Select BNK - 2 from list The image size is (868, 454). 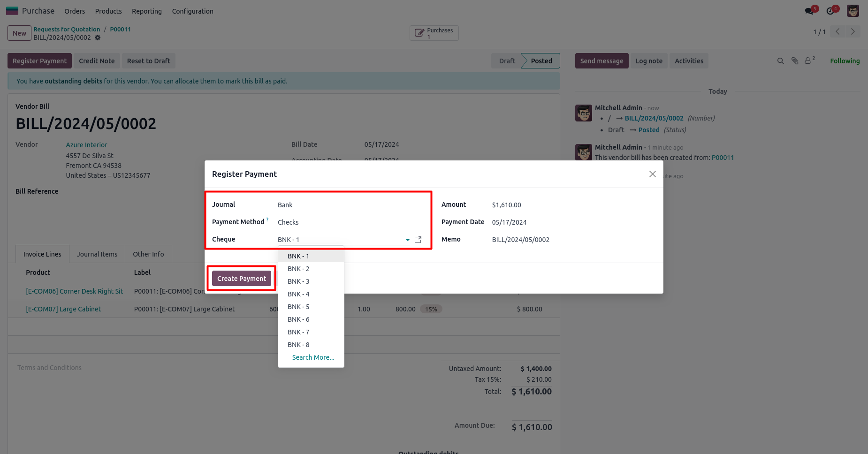pos(311,269)
